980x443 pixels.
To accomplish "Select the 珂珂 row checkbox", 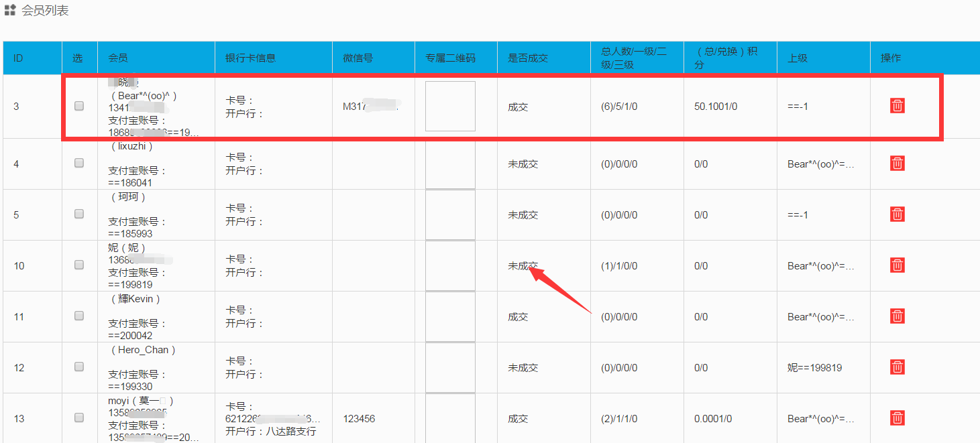I will pos(79,214).
